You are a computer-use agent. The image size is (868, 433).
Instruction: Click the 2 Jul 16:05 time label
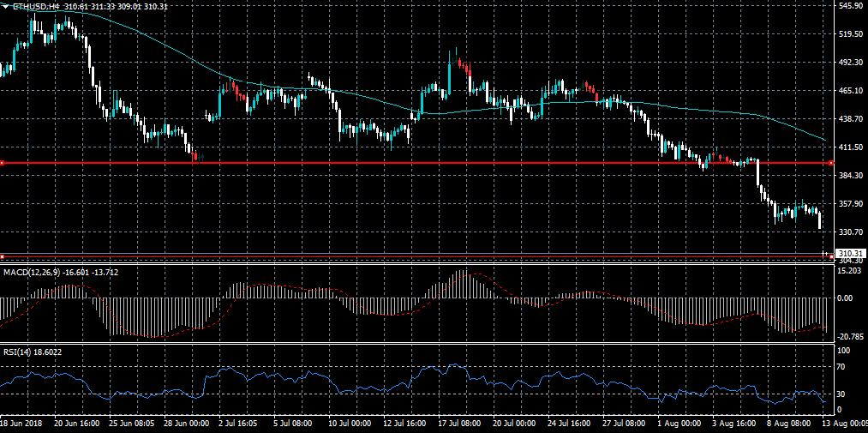click(240, 423)
